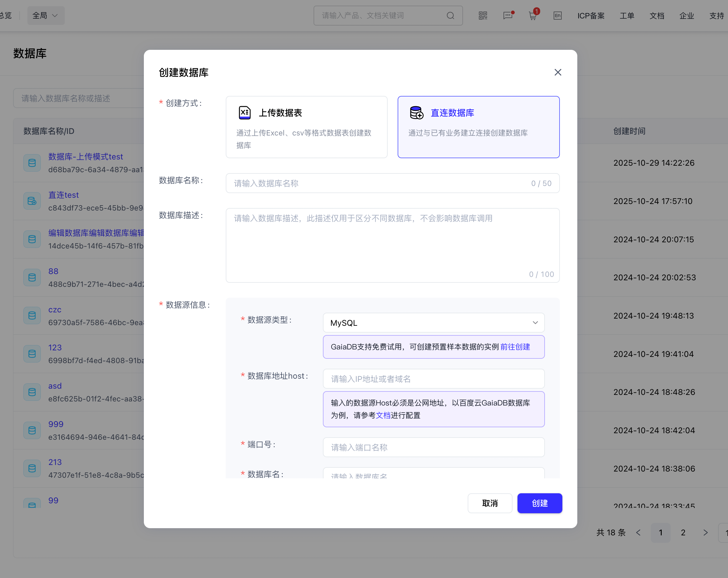Select the 上传数据表 creation method
The image size is (728, 578).
tap(306, 127)
